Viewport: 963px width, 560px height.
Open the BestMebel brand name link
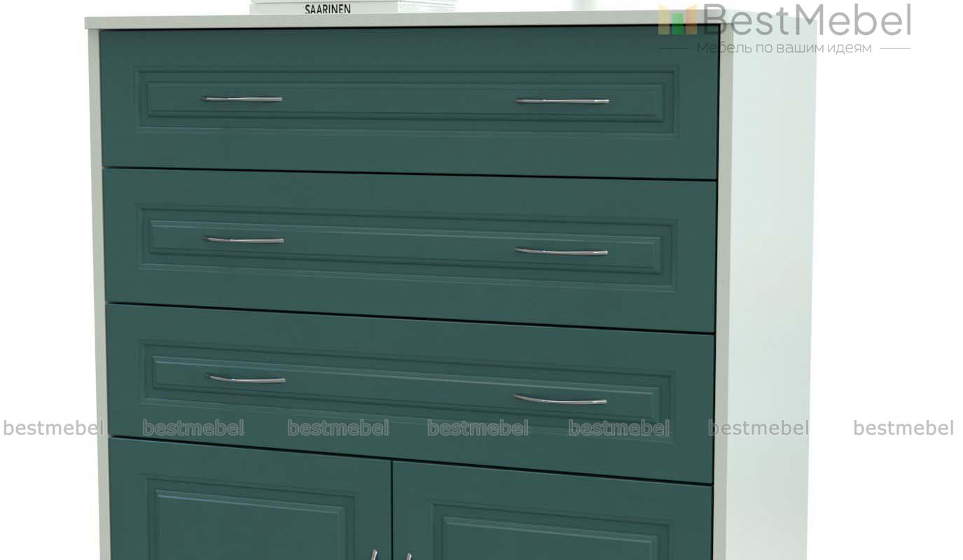coord(806,20)
